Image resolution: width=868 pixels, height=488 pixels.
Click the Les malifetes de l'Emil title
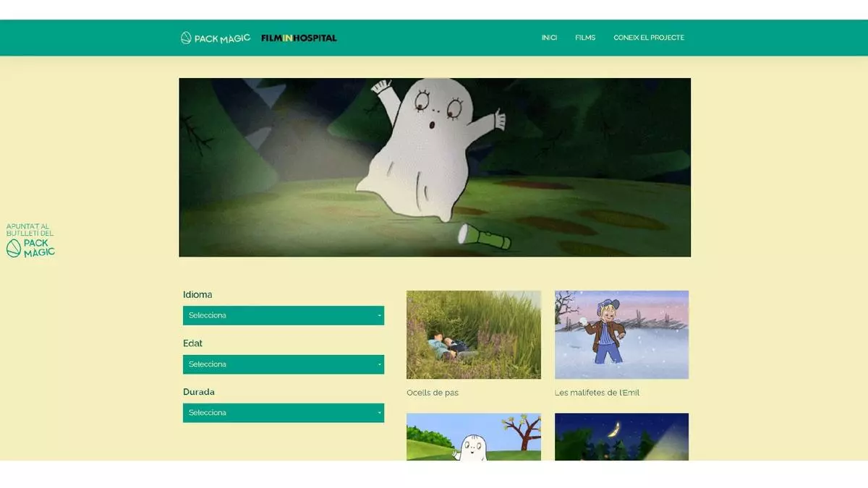coord(597,393)
